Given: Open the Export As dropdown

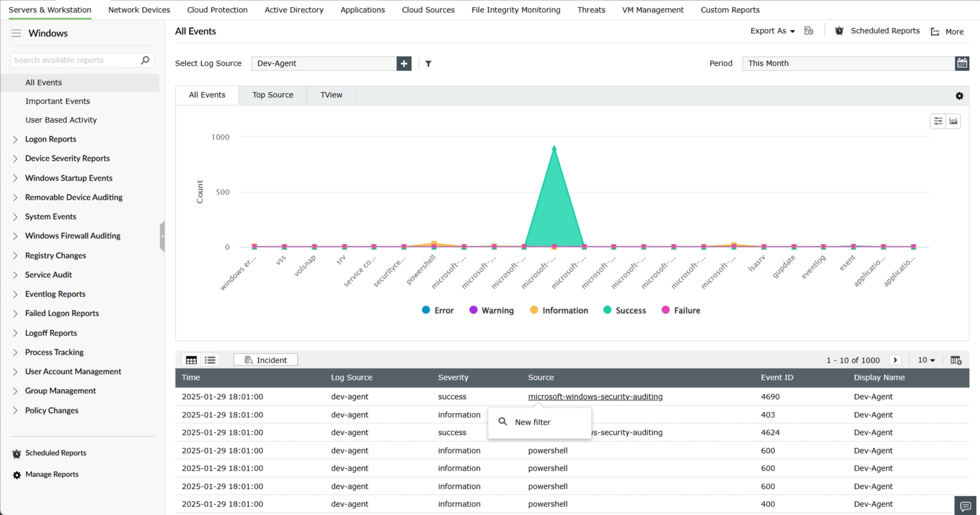Looking at the screenshot, I should (x=772, y=30).
